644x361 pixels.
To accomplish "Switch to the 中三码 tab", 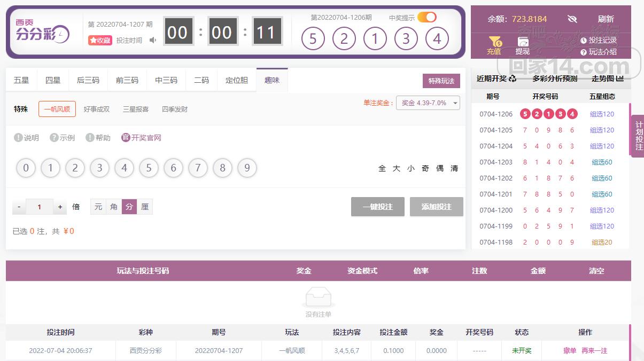I will tap(166, 80).
